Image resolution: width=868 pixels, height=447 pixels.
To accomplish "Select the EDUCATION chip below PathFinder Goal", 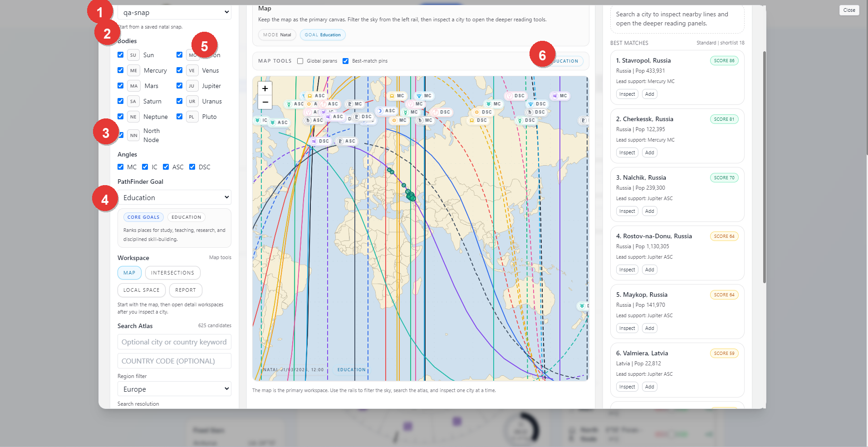I will (x=186, y=217).
